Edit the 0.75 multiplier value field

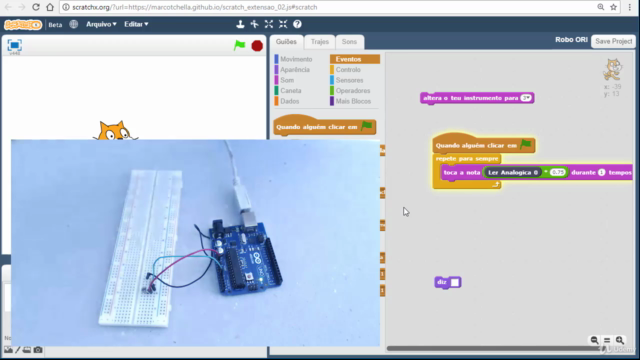(558, 172)
